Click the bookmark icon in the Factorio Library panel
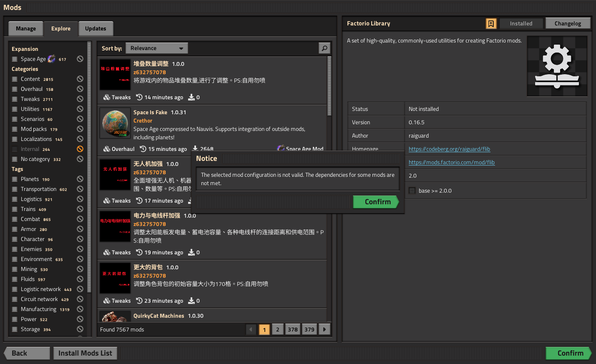This screenshot has height=364, width=596. point(491,23)
